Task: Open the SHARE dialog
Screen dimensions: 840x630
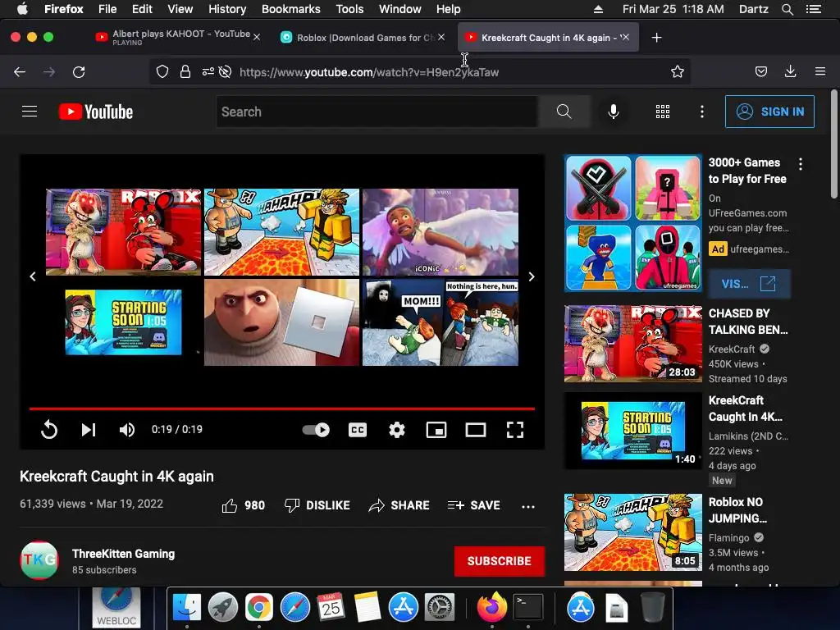Action: 399,505
